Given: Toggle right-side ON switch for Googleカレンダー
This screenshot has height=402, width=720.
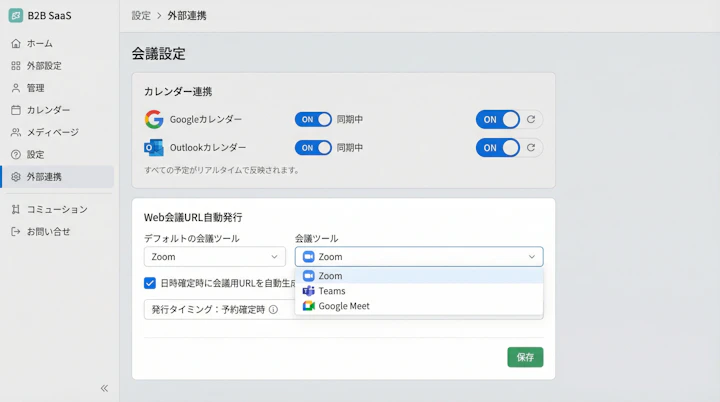Looking at the screenshot, I should tap(498, 119).
